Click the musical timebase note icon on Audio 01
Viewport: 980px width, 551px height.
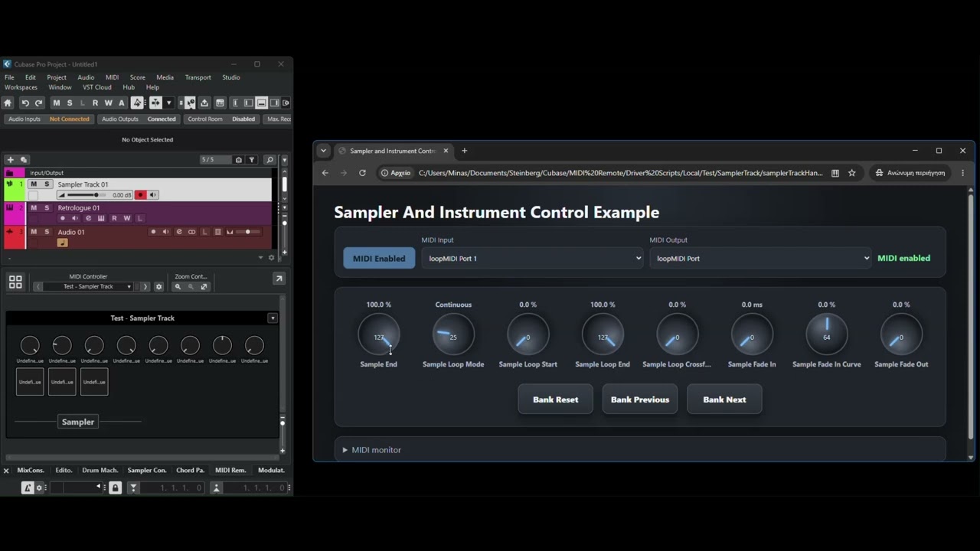click(63, 243)
